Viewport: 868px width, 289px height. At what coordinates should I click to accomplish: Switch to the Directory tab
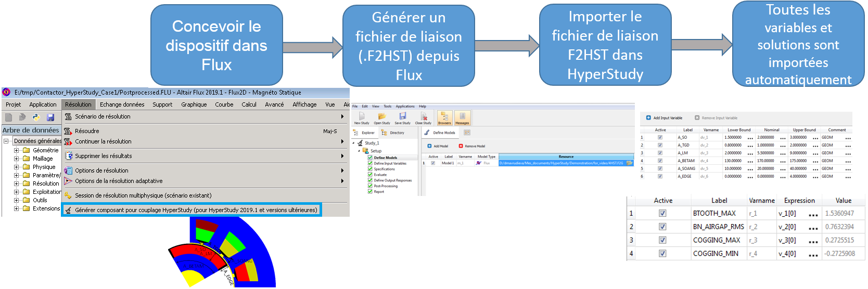[x=393, y=133]
